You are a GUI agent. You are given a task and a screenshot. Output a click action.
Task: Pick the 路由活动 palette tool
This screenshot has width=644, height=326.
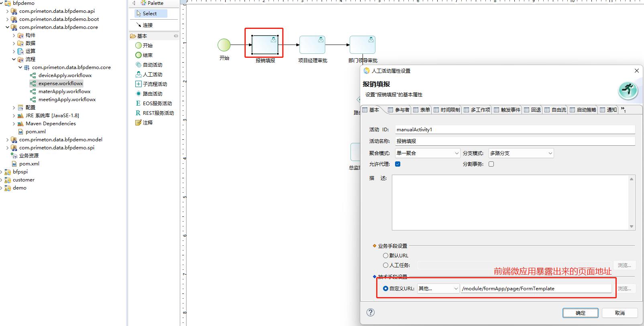pyautogui.click(x=139, y=94)
